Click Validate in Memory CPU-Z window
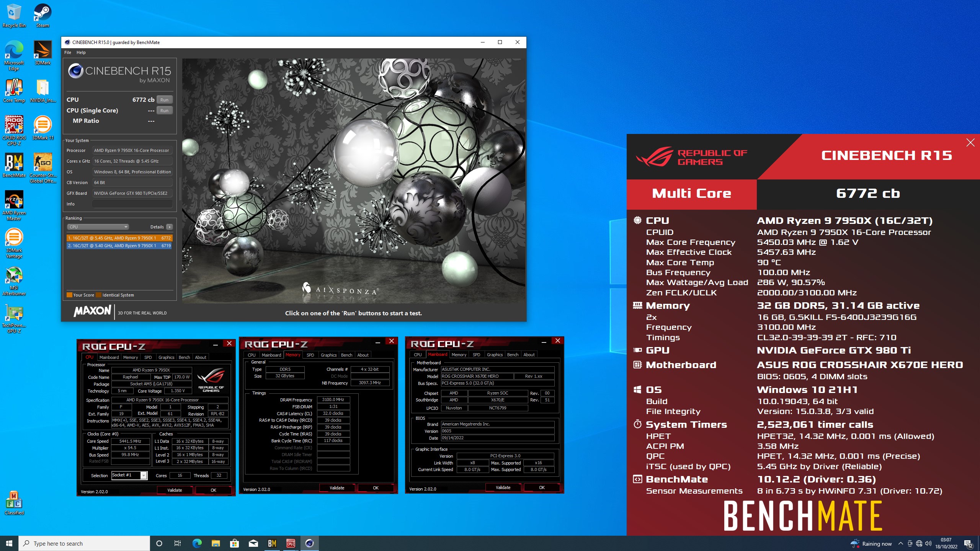This screenshot has width=980, height=551. coord(337,488)
